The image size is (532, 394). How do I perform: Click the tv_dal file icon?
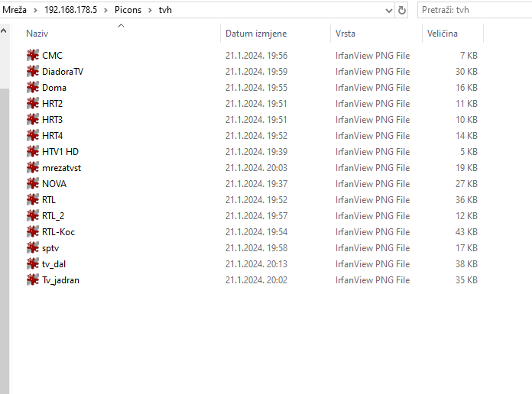coord(33,263)
